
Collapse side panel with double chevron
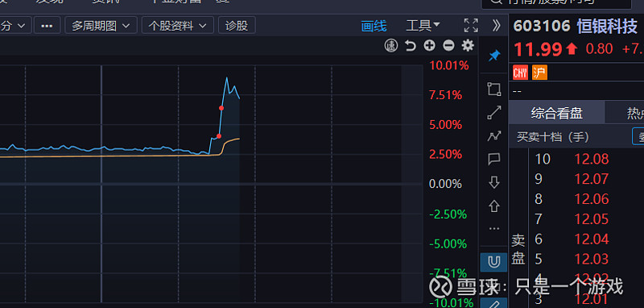pos(497,26)
